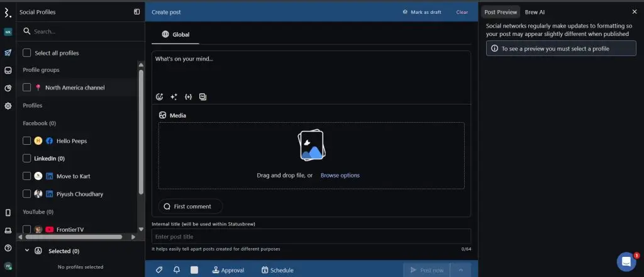
Task: Clear the post composer
Action: tap(462, 12)
